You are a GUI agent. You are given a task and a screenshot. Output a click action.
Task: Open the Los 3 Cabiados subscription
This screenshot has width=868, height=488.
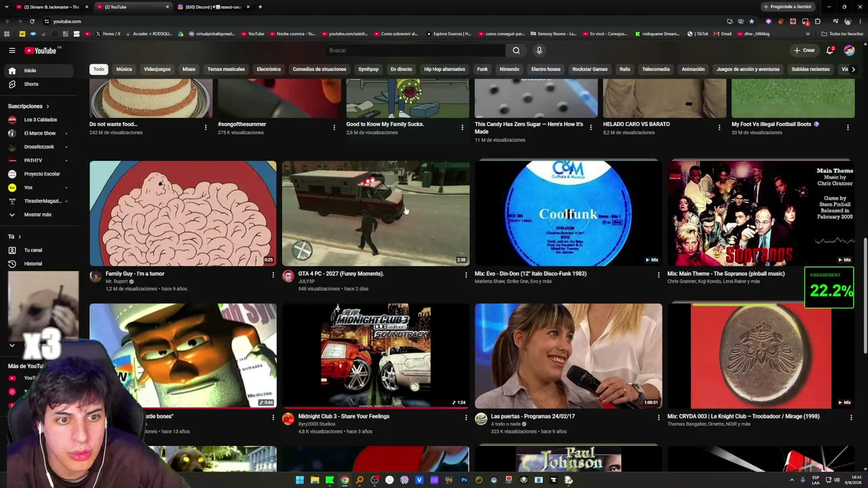click(x=38, y=120)
